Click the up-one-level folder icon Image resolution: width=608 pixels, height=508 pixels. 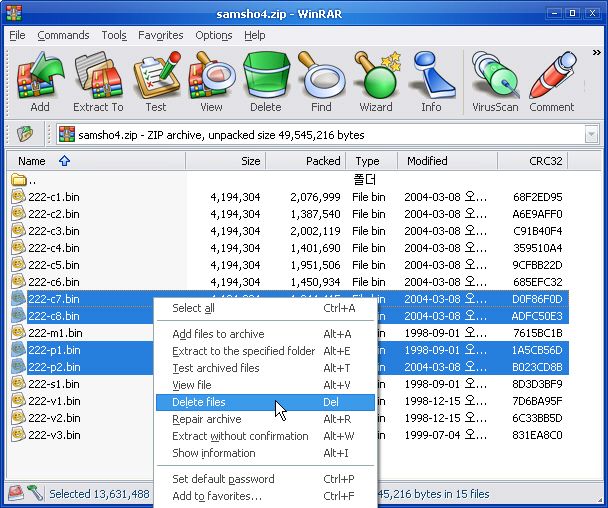point(25,135)
